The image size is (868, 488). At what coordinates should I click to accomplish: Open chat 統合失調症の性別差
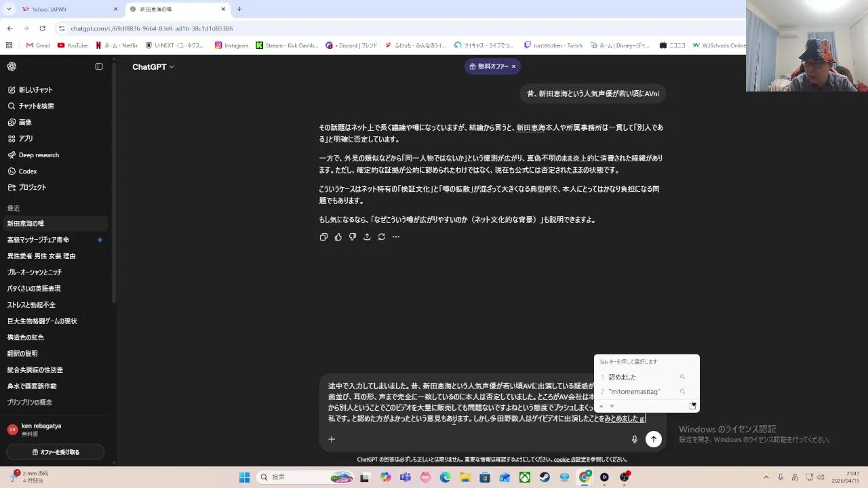tap(54, 370)
